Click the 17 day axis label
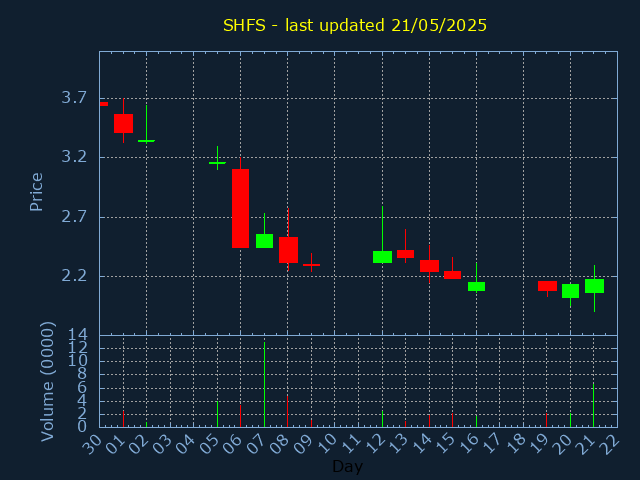The height and width of the screenshot is (480, 640). [x=492, y=444]
